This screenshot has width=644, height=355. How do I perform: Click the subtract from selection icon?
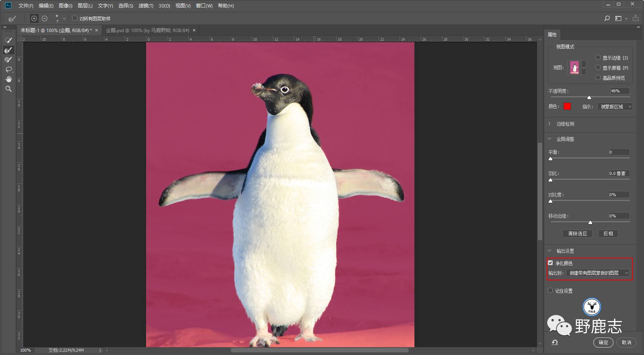[x=45, y=18]
